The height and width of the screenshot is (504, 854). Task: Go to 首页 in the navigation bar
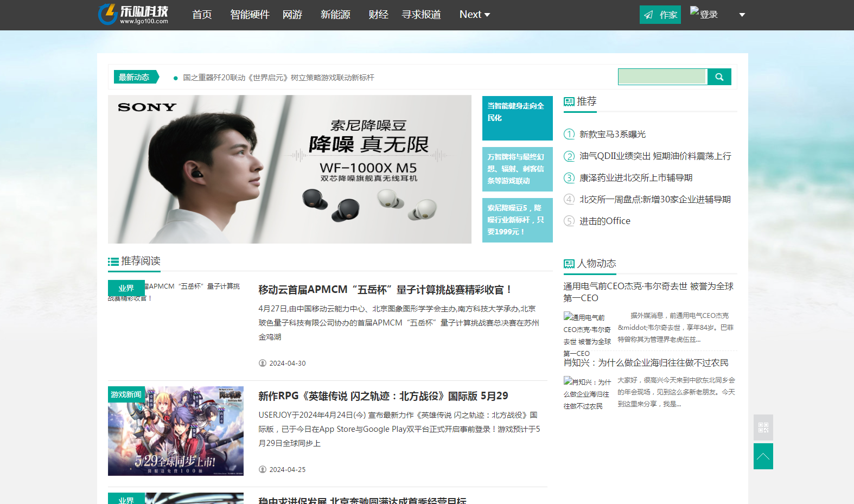coord(202,15)
